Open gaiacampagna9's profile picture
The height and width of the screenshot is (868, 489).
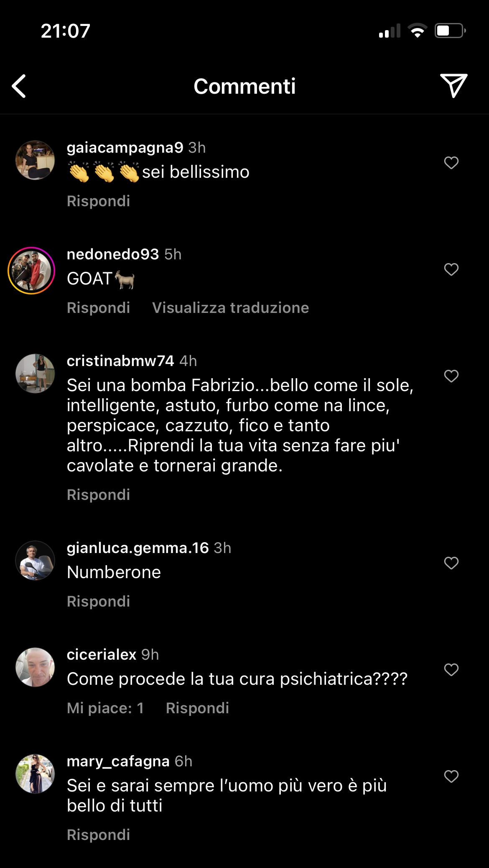[35, 160]
